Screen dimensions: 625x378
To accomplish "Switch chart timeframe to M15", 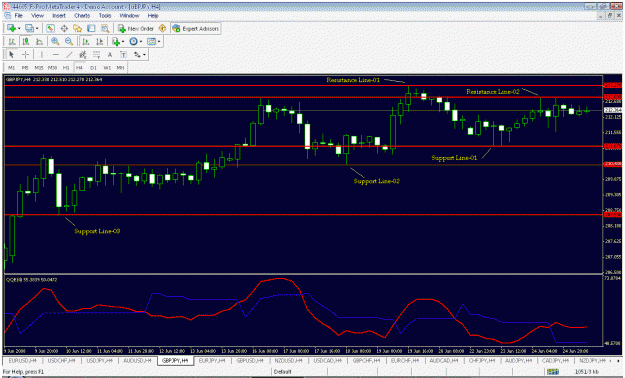I will pos(39,68).
